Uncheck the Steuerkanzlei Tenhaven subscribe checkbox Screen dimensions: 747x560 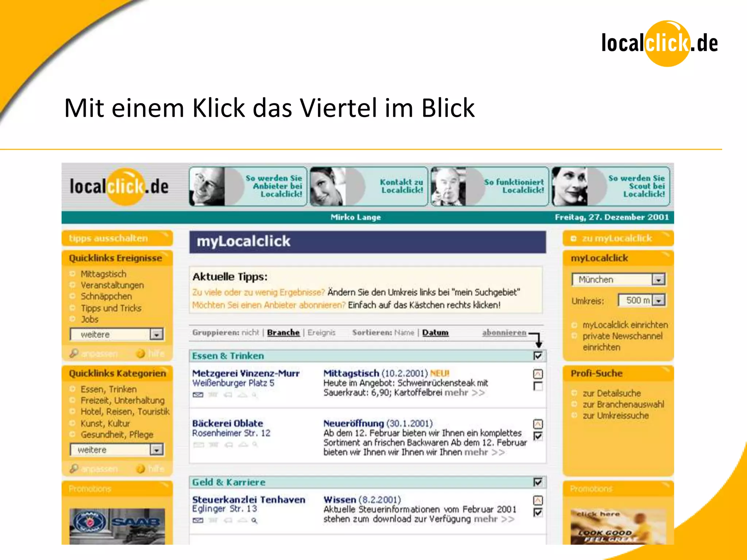point(538,512)
